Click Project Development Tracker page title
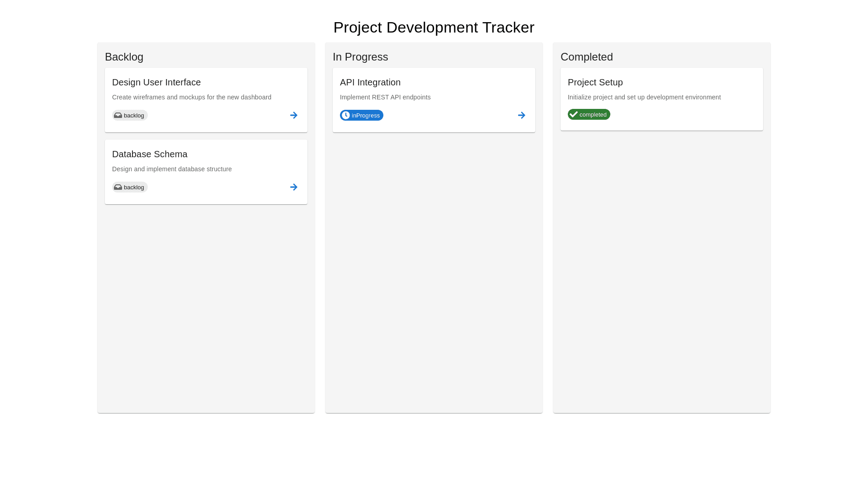Screen dimensions: 868x488 434,28
